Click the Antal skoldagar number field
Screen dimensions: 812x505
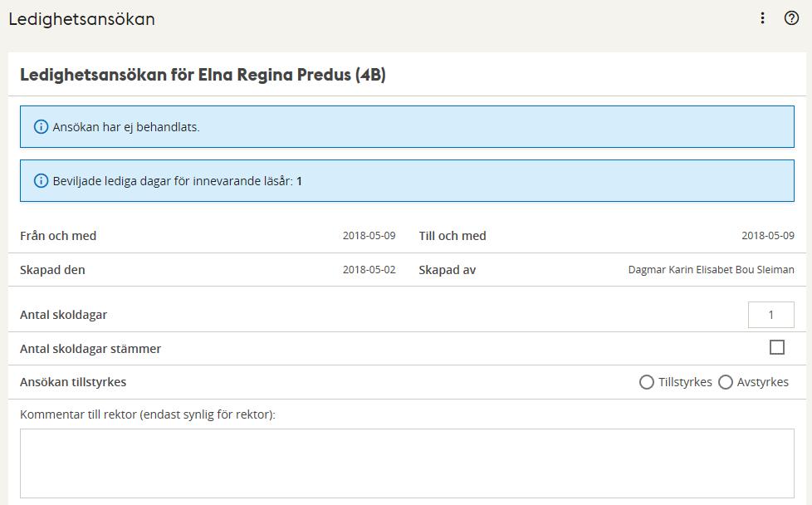click(x=770, y=315)
